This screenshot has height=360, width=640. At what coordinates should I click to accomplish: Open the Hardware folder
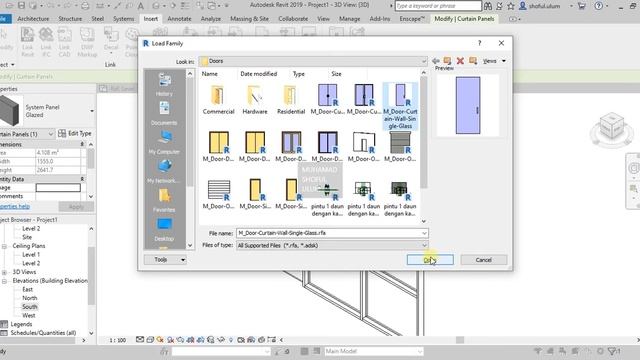tap(255, 100)
